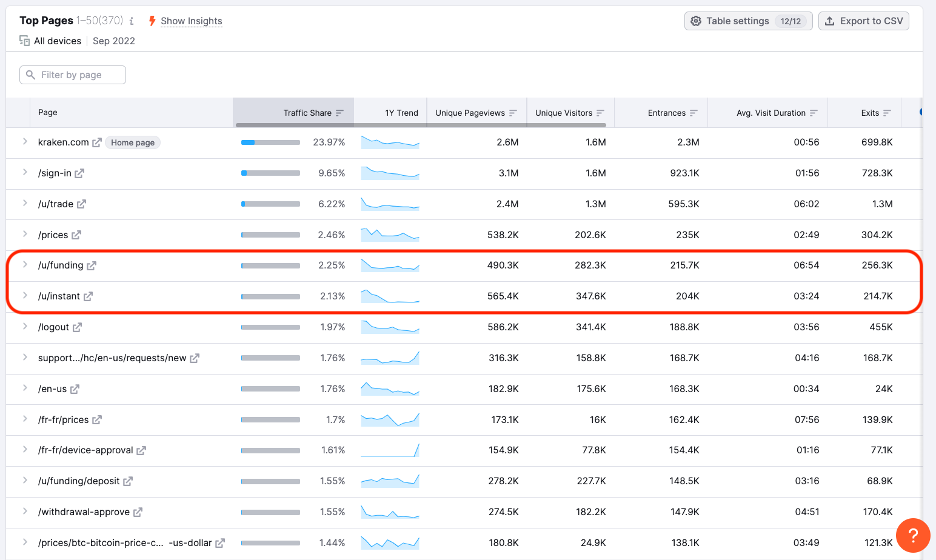The height and width of the screenshot is (560, 936).
Task: Click the horizontal table scrollbar
Action: 421,125
